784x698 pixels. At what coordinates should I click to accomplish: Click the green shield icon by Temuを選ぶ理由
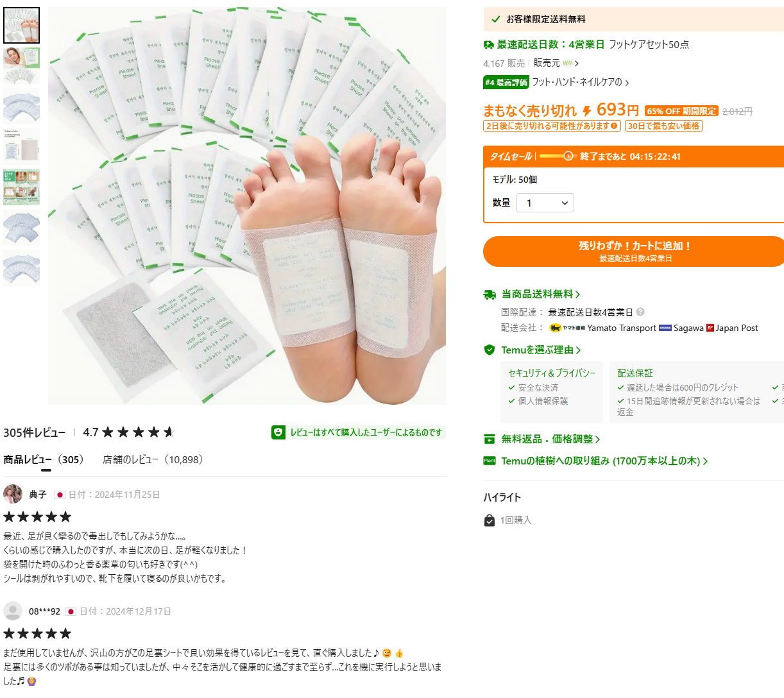(490, 350)
